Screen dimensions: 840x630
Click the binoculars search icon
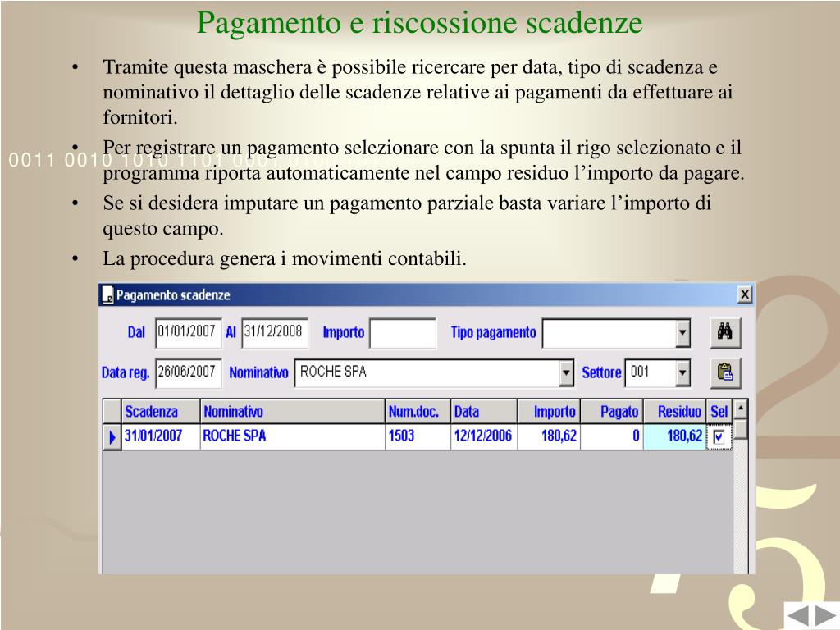[x=725, y=332]
